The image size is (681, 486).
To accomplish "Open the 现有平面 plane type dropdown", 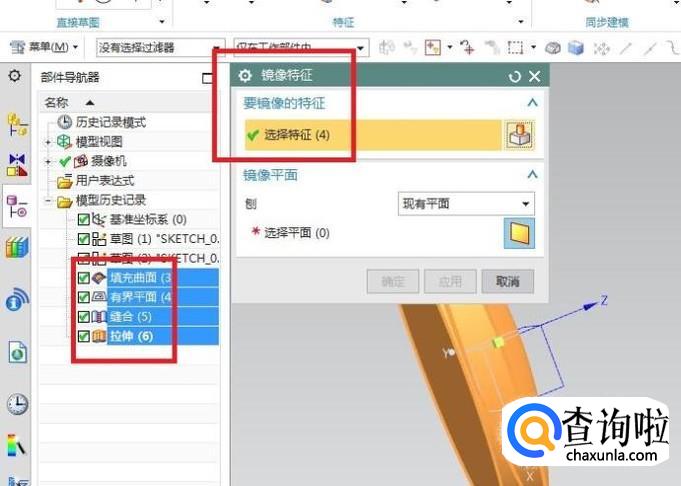I will point(466,204).
